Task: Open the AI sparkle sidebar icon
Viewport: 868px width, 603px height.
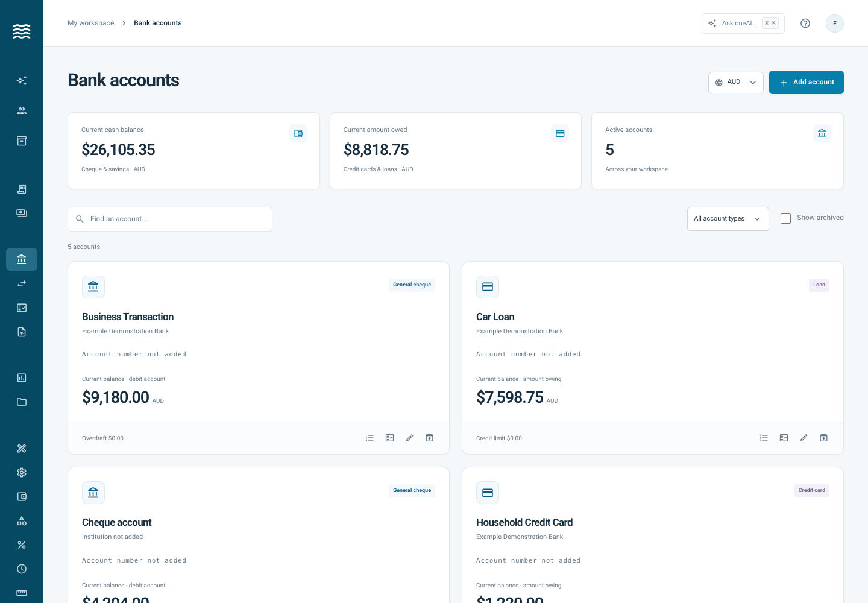Action: pos(22,80)
